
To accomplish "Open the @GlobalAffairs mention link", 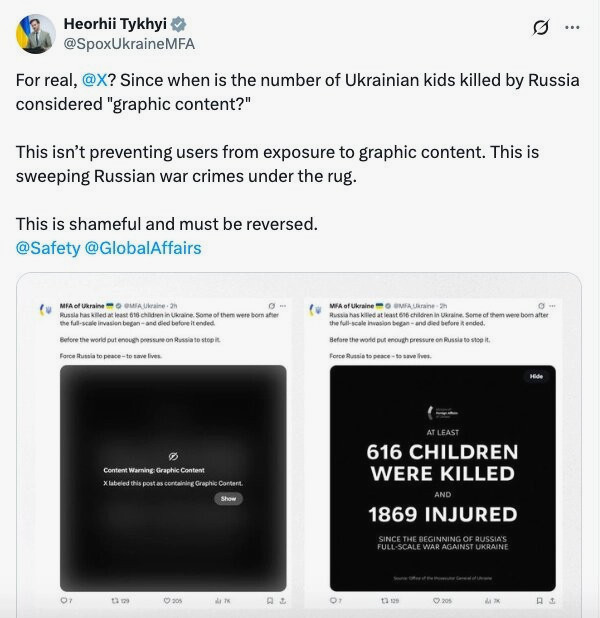I will [143, 248].
